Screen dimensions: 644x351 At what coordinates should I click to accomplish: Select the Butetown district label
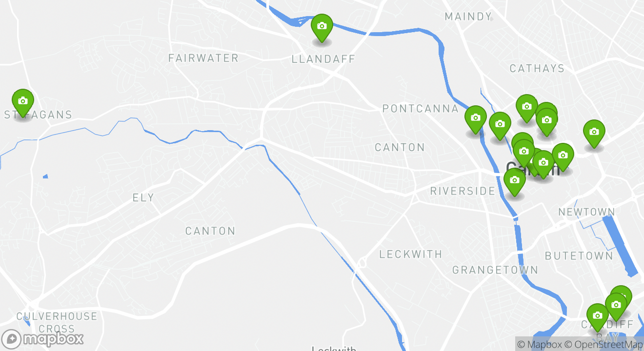[579, 255]
